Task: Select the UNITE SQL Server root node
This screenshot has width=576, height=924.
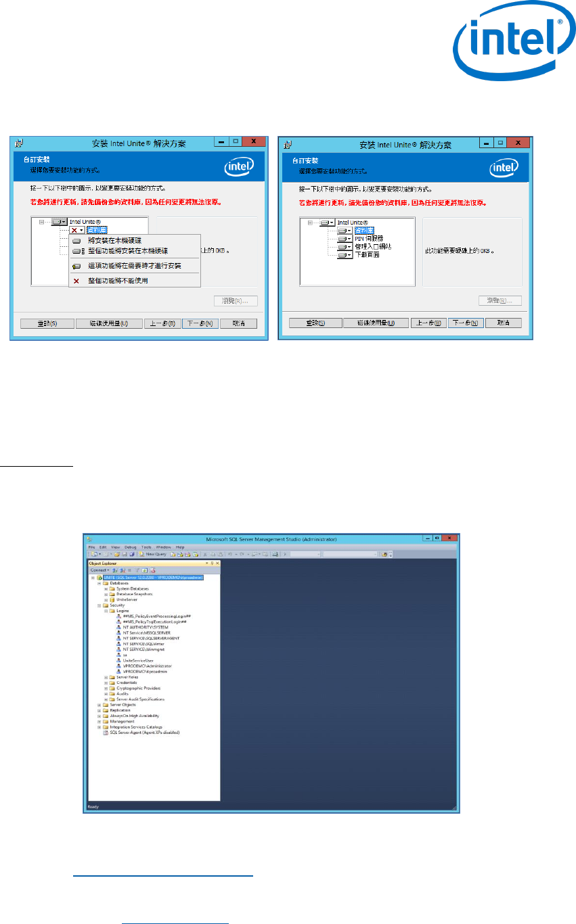Action: pos(153,578)
